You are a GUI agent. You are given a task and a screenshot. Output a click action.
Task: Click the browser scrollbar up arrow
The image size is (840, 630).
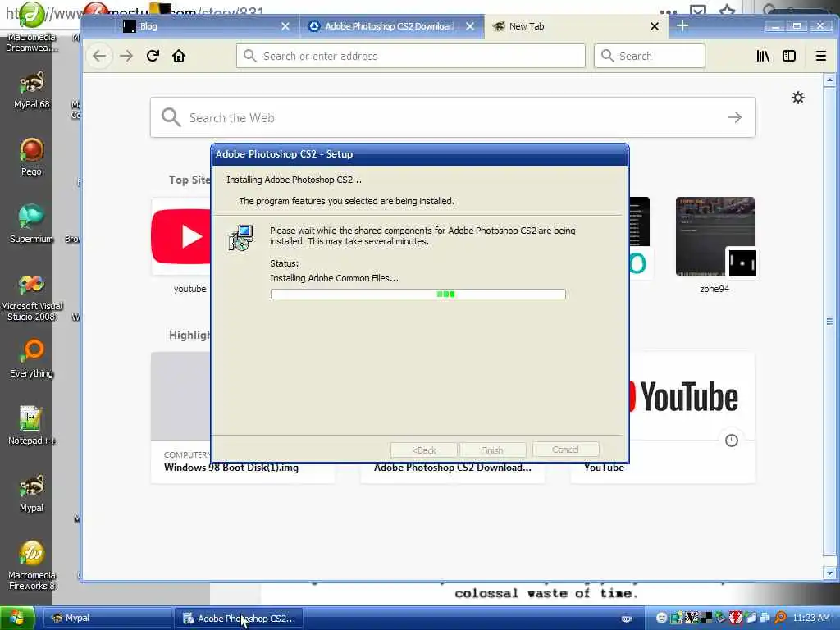(x=829, y=80)
